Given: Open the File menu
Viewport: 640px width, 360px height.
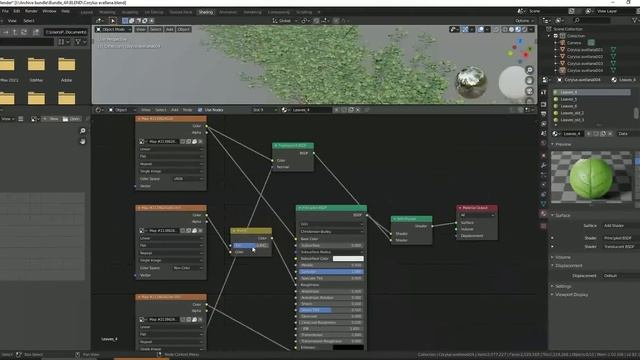Looking at the screenshot, I should 5,11.
